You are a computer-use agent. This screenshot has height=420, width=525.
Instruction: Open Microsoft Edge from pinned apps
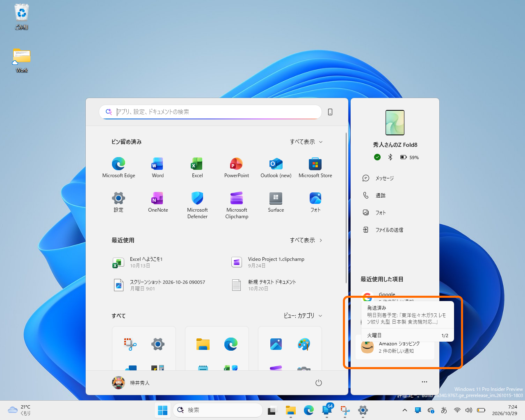pyautogui.click(x=119, y=167)
